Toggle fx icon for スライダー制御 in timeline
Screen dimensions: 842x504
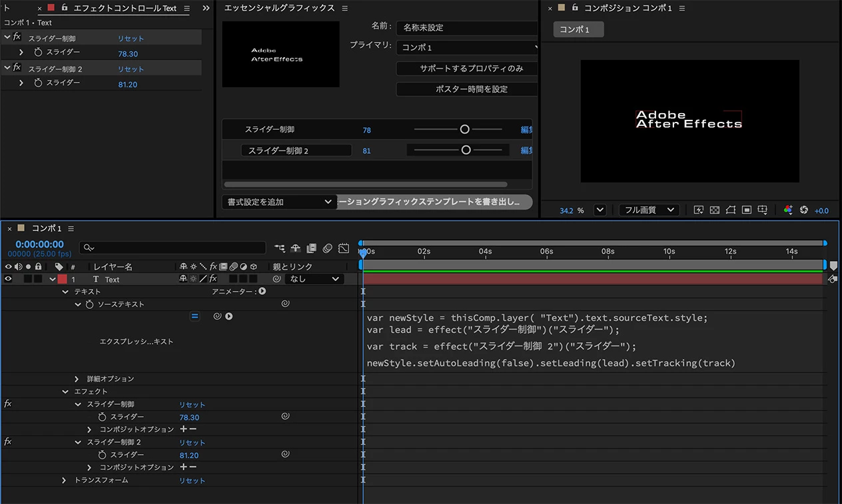8,404
